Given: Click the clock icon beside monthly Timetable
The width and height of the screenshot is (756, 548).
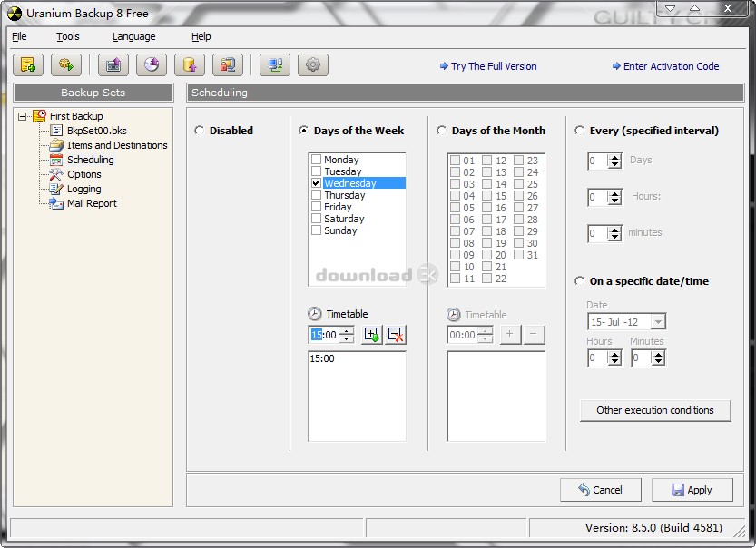Looking at the screenshot, I should coord(453,315).
